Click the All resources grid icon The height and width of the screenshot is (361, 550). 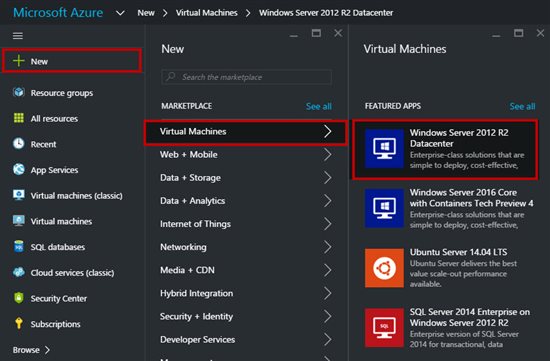(x=19, y=118)
